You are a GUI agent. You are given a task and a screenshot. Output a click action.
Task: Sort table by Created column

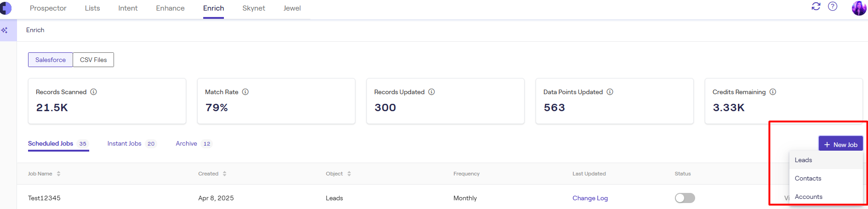coord(224,174)
